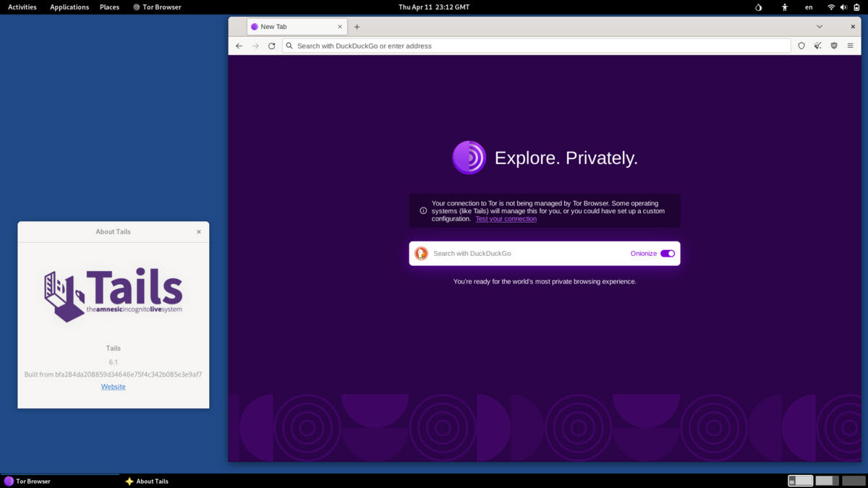
Task: Click the Tor circuit shield icon
Action: pyautogui.click(x=801, y=46)
